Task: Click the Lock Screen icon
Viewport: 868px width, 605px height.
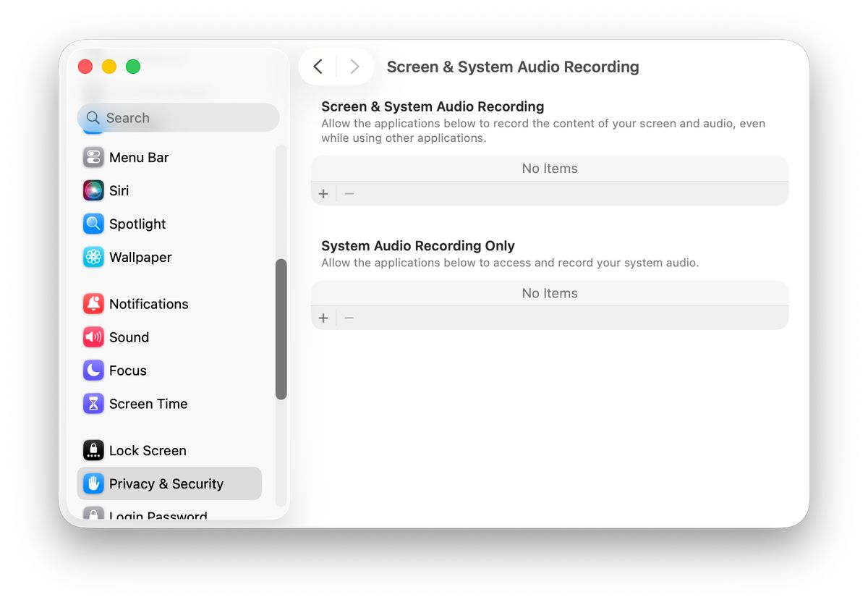Action: tap(93, 450)
